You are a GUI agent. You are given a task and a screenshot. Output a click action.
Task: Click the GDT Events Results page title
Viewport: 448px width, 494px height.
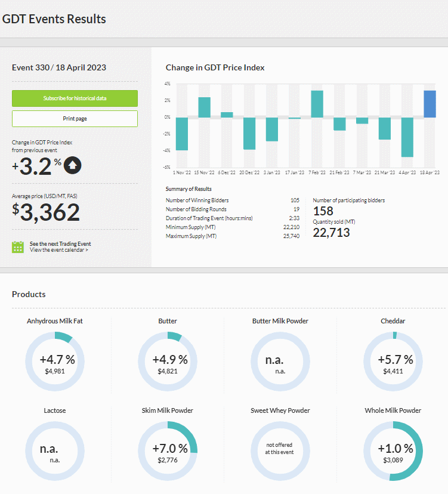[x=54, y=19]
